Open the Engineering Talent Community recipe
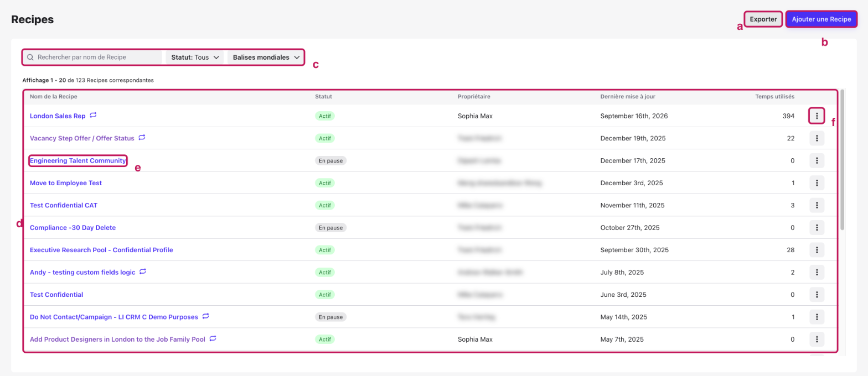 (x=78, y=160)
